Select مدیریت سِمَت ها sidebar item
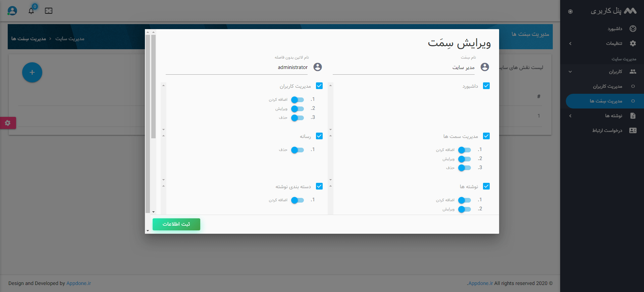Viewport: 644px width, 292px height. (605, 101)
